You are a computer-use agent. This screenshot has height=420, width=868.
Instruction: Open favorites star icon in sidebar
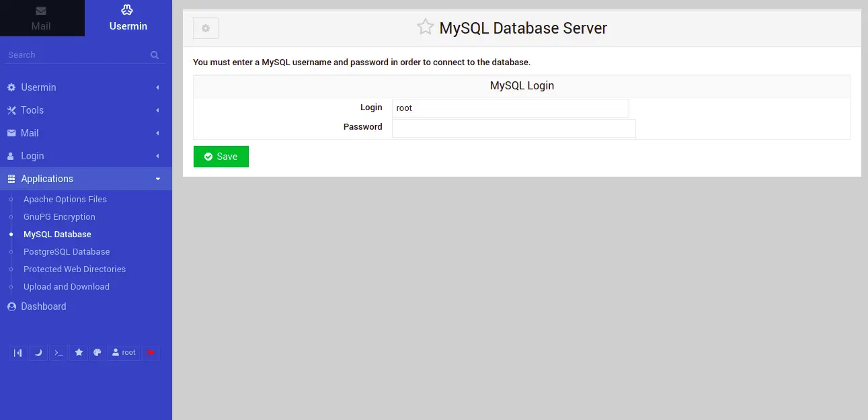point(79,353)
